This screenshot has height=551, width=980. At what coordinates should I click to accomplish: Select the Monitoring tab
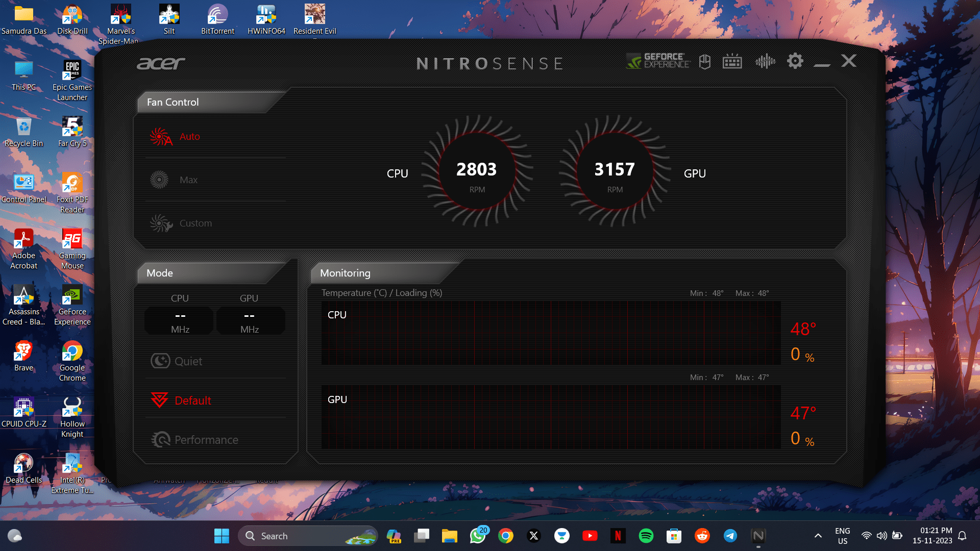pyautogui.click(x=345, y=273)
